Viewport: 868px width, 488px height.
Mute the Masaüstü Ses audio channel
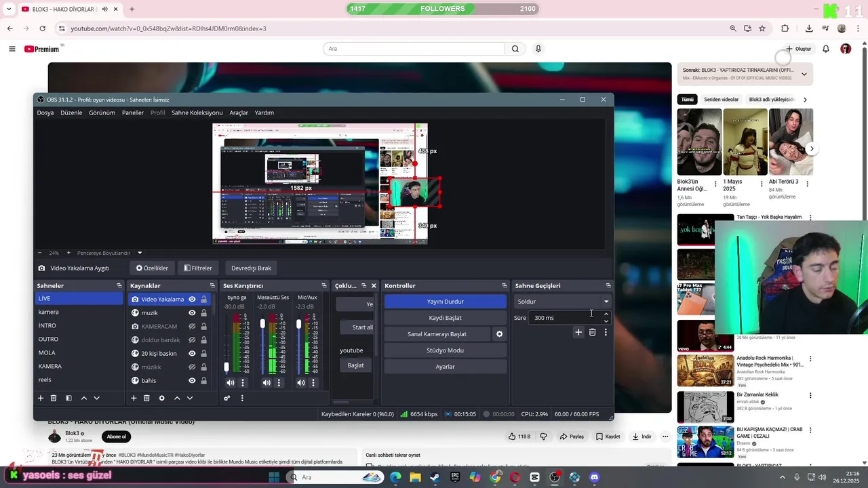pyautogui.click(x=267, y=383)
